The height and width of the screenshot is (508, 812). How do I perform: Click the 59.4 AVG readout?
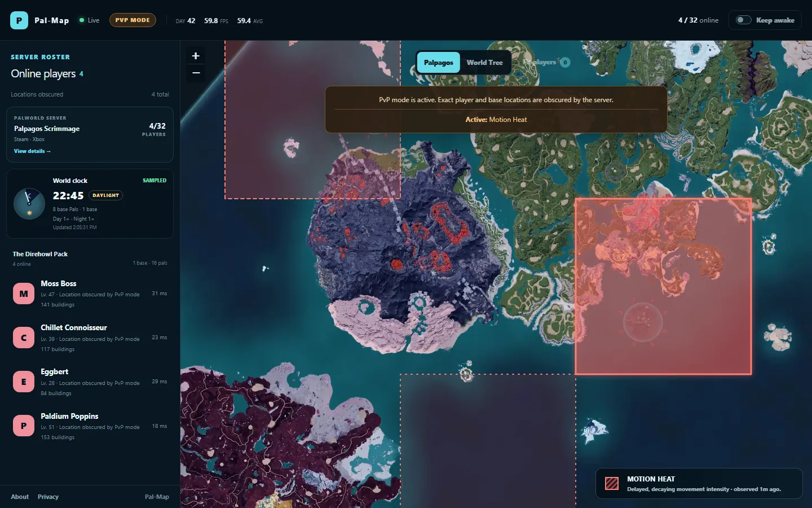[x=250, y=21]
